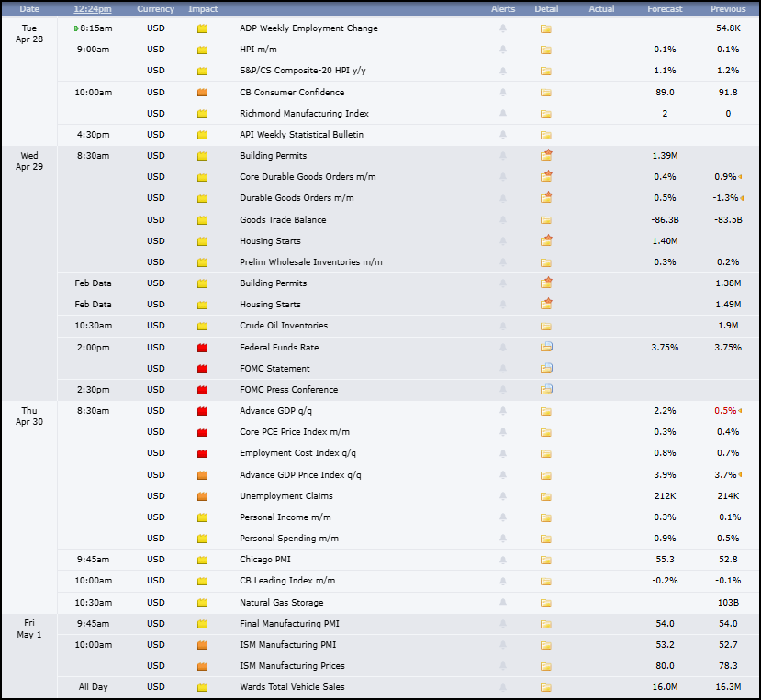Open detail folder for HPI m/m
761x700 pixels.
tap(546, 50)
